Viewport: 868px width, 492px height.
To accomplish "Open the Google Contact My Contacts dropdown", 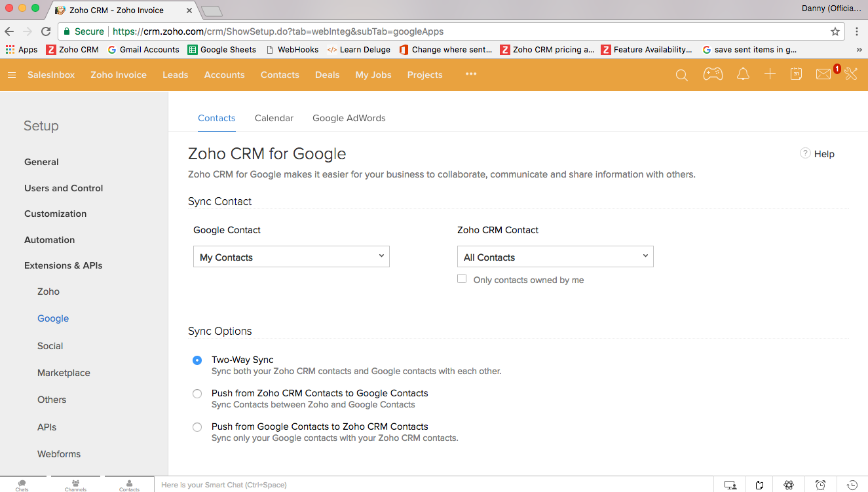I will (292, 257).
